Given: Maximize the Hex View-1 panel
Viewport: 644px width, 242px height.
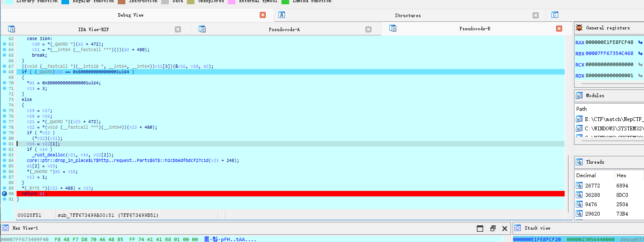Looking at the screenshot, I should tap(480, 228).
